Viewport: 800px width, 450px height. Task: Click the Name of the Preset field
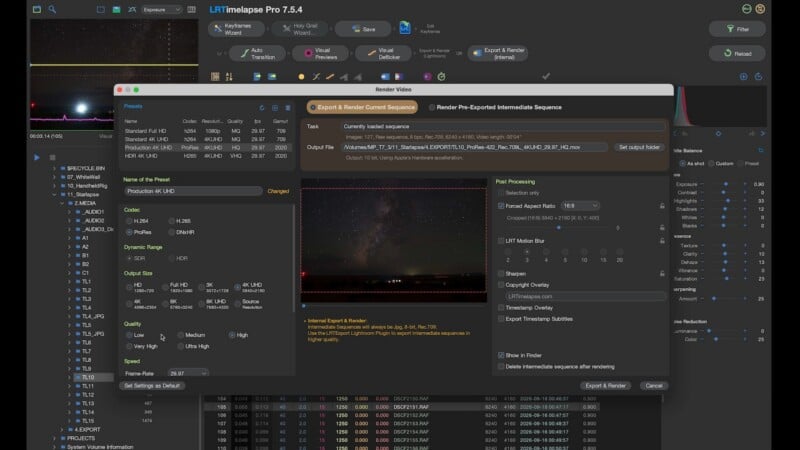coord(193,191)
